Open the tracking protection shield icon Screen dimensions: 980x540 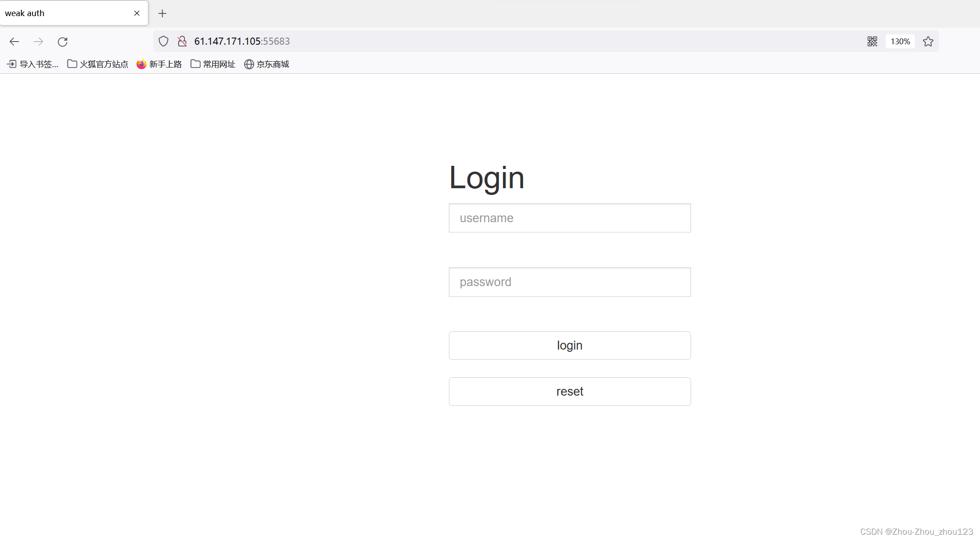click(163, 41)
